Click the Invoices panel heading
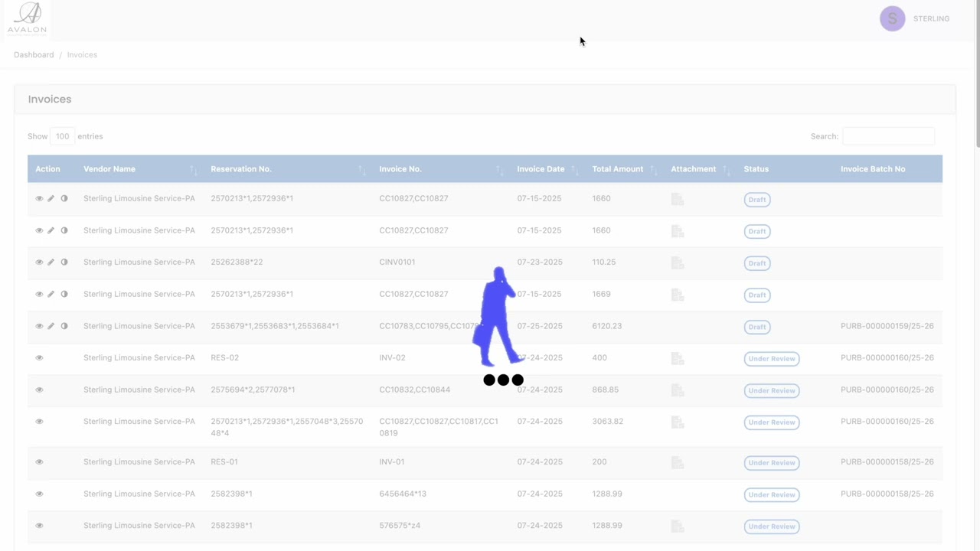The image size is (980, 551). tap(50, 99)
